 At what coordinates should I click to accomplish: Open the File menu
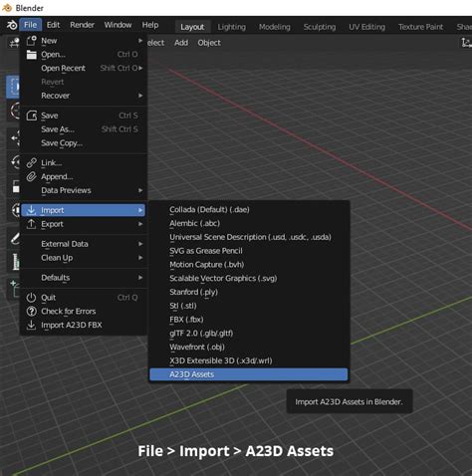pos(30,25)
